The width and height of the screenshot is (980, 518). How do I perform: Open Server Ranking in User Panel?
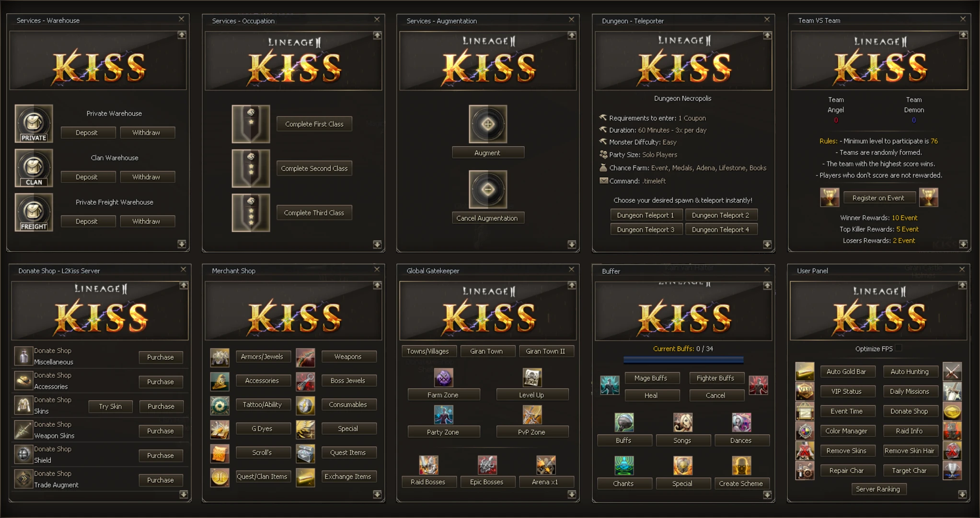tap(878, 489)
